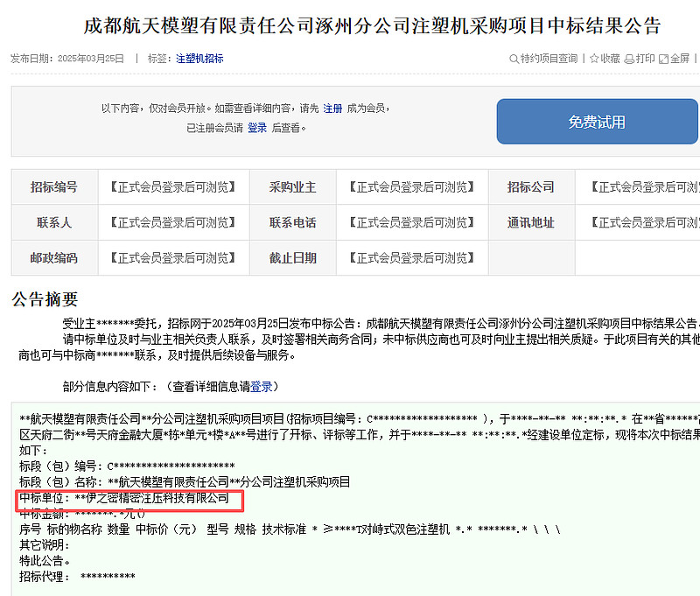Screen dimensions: 700x596
Task: Click the 截止日期 table header cell
Action: coord(293,258)
